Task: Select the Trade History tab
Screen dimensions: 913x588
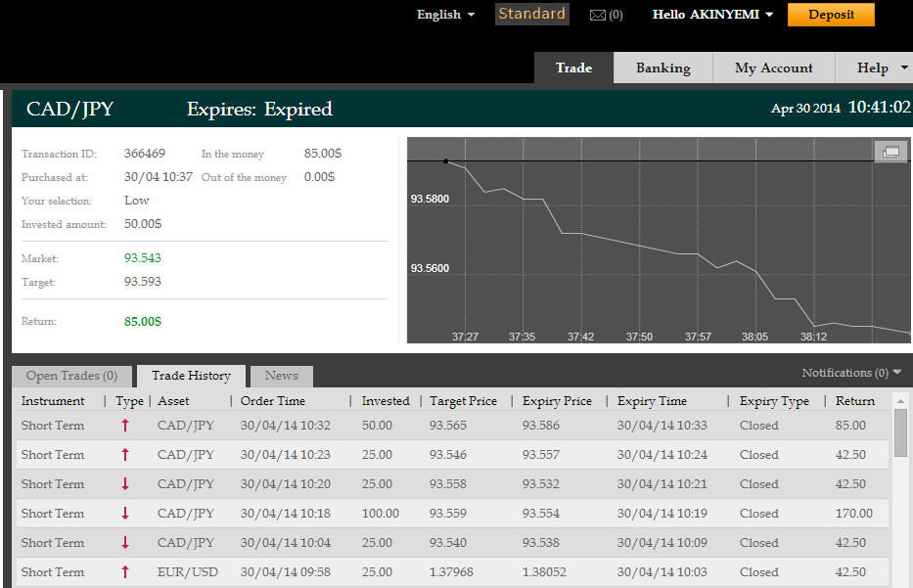Action: click(191, 376)
